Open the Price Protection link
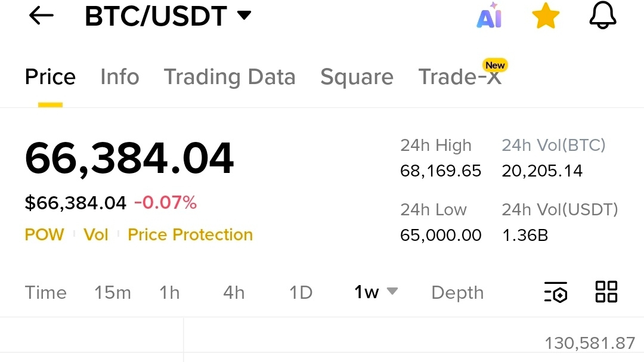The height and width of the screenshot is (362, 644). 190,234
